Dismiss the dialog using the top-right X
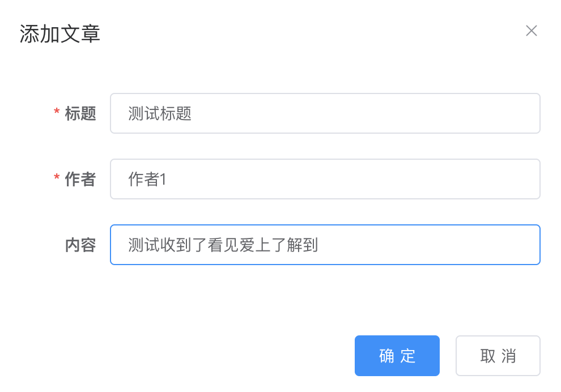Viewport: 561px width, 392px height. 532,31
